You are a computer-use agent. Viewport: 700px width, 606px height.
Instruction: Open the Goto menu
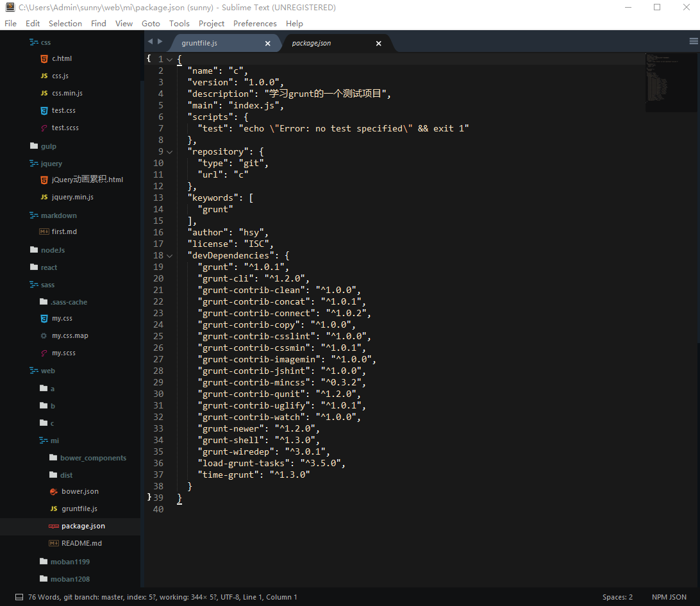(x=151, y=23)
